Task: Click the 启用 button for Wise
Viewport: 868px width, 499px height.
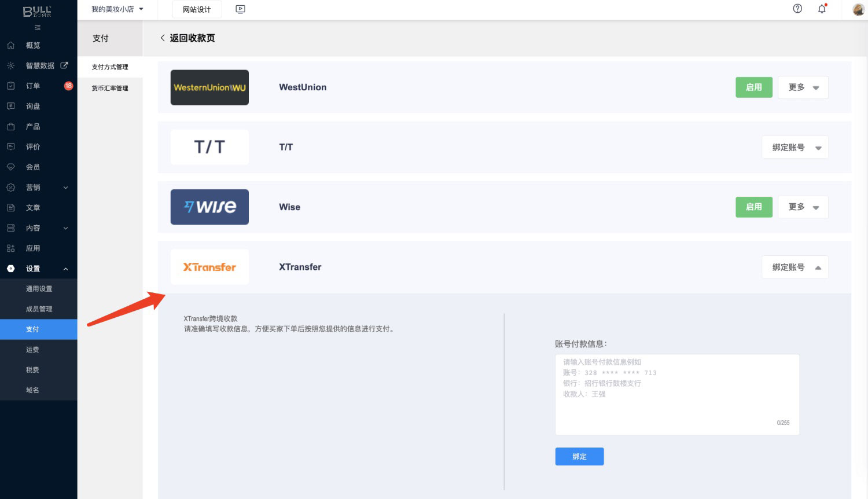Action: [753, 207]
